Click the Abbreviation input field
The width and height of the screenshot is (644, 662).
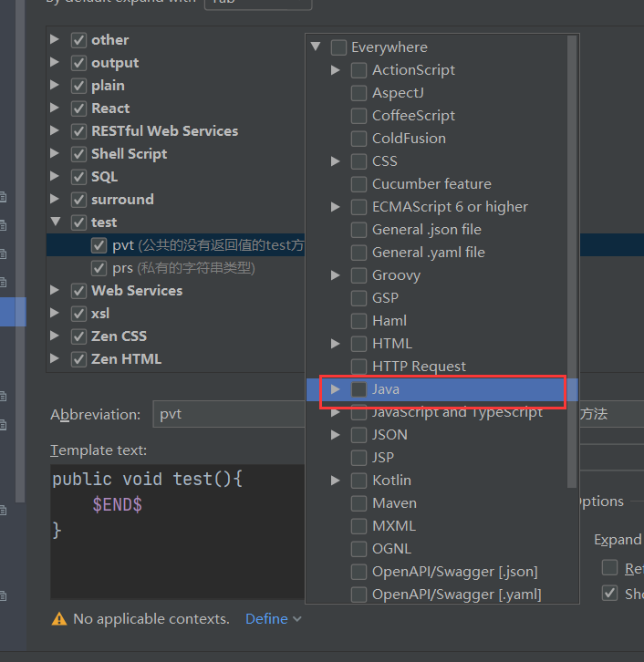click(x=228, y=414)
